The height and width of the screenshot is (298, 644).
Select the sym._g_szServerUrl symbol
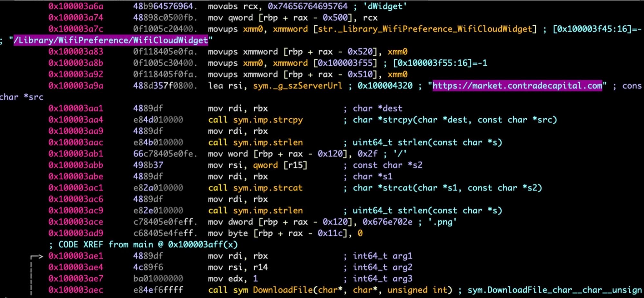pos(297,86)
